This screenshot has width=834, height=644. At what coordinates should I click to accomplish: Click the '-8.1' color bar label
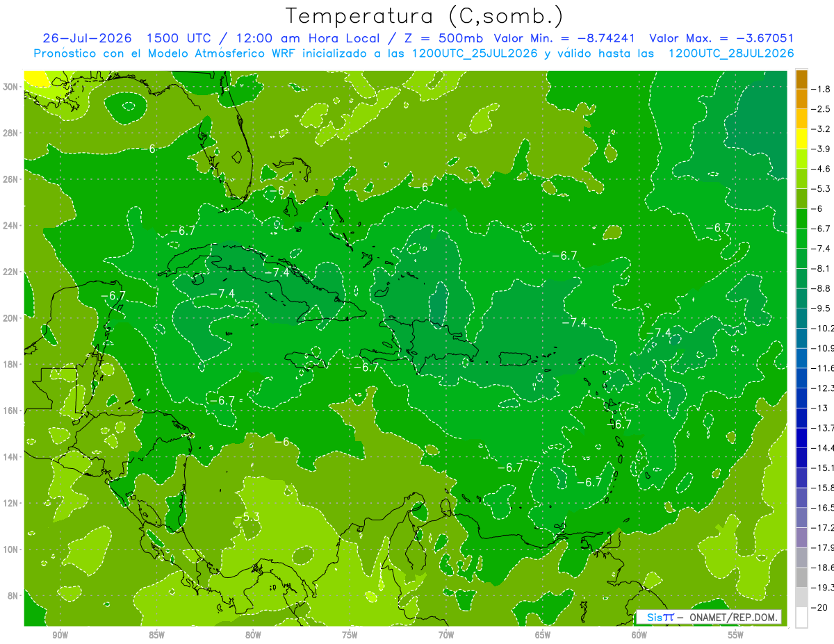pyautogui.click(x=821, y=268)
